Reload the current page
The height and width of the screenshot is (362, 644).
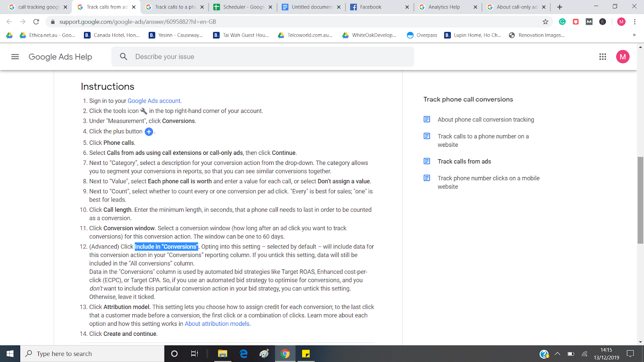(36, 22)
